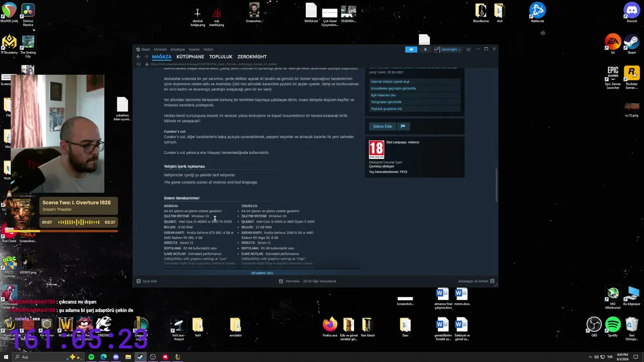Open Discord desktop icon
The height and width of the screenshot is (362, 644).
click(631, 13)
